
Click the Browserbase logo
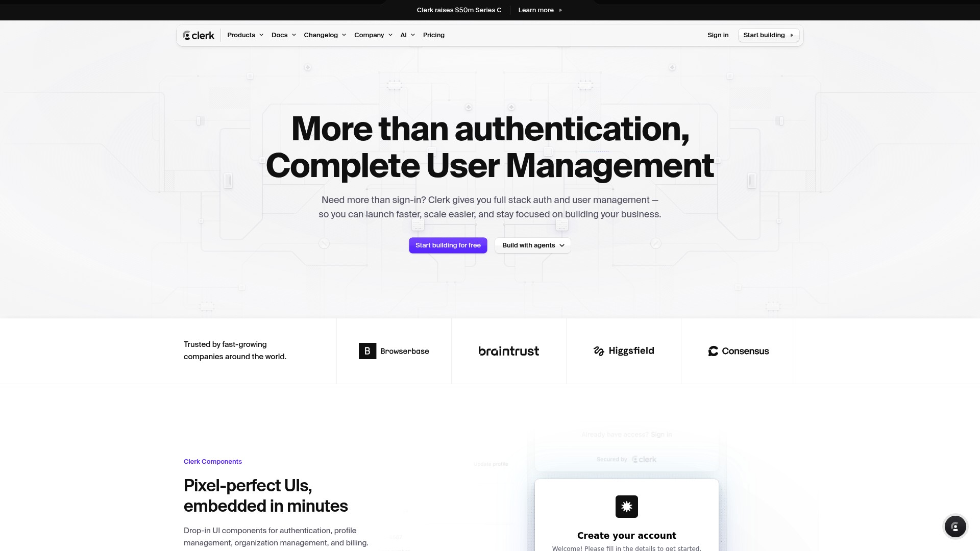[x=394, y=351]
